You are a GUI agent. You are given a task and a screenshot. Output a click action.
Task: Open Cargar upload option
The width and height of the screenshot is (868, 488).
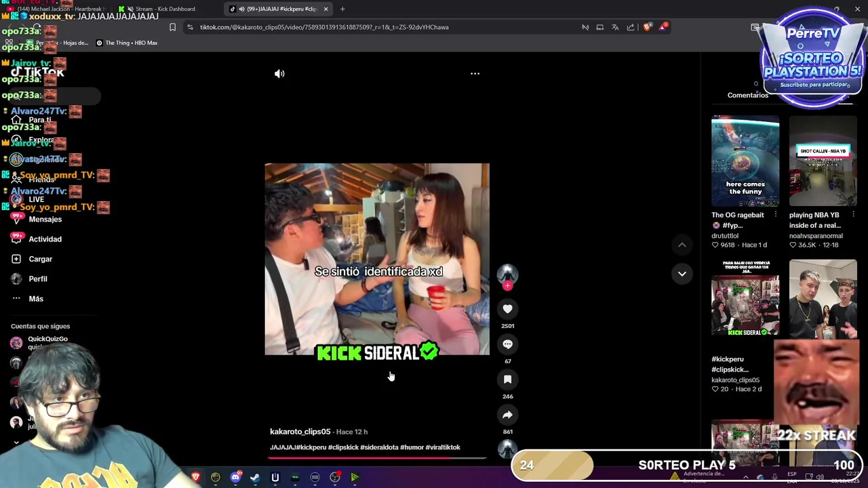(x=41, y=259)
